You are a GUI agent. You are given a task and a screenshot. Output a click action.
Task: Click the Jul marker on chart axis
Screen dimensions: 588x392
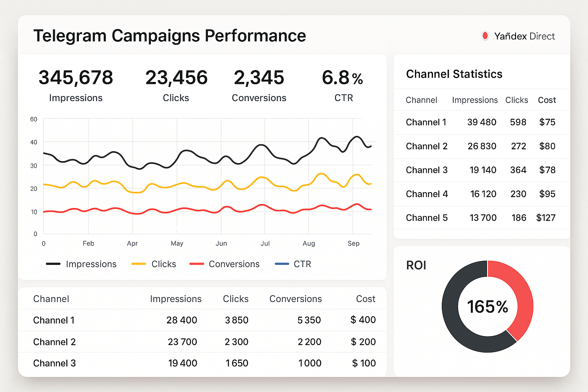tap(265, 243)
